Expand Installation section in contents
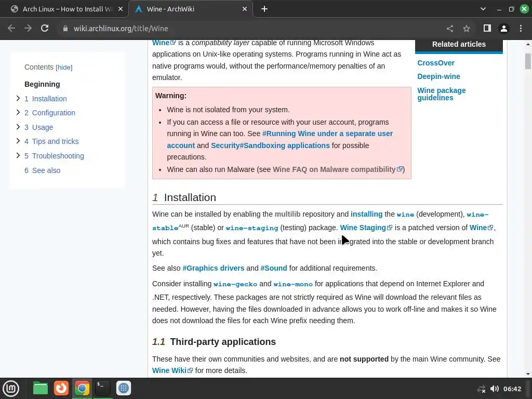Viewport: 532px width, 399px height. (x=18, y=98)
